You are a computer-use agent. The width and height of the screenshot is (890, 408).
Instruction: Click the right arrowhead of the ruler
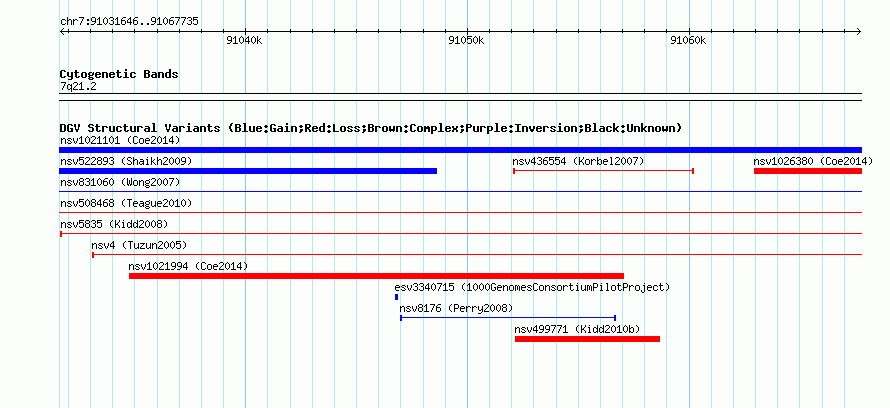pyautogui.click(x=859, y=31)
